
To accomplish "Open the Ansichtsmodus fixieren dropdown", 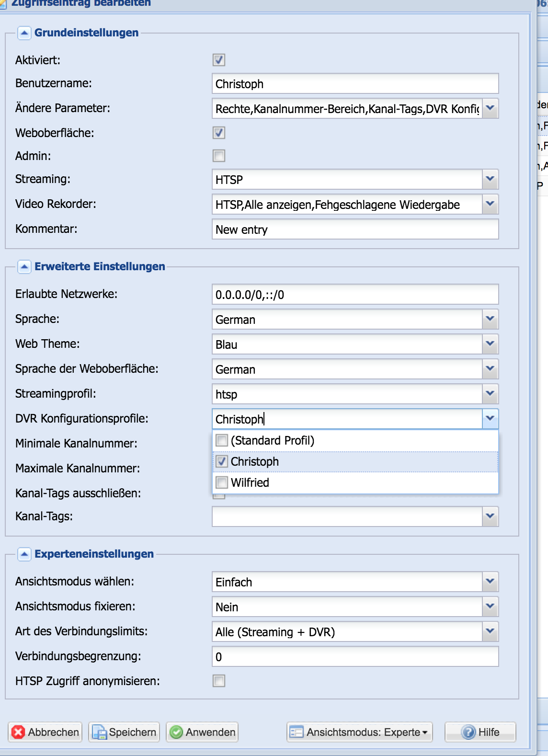I will coord(490,607).
